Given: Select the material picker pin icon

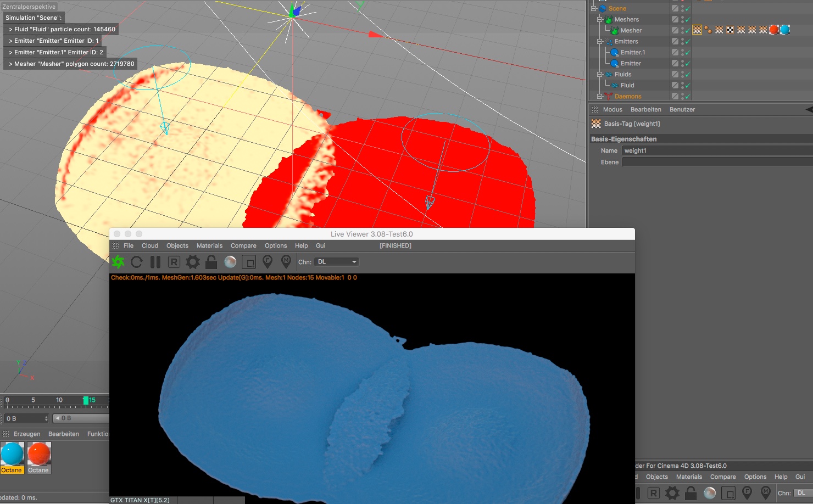Looking at the screenshot, I should click(x=286, y=262).
